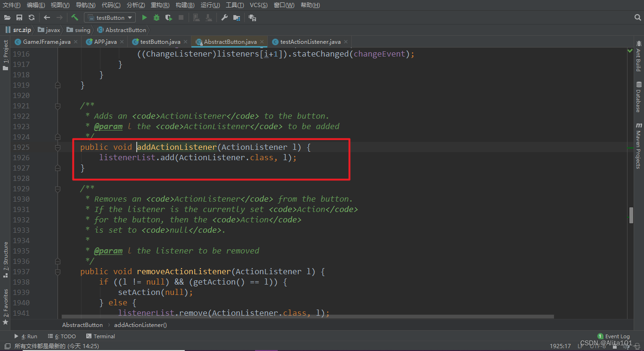Click the green inspection check mark icon
This screenshot has height=351, width=644.
pyautogui.click(x=630, y=50)
